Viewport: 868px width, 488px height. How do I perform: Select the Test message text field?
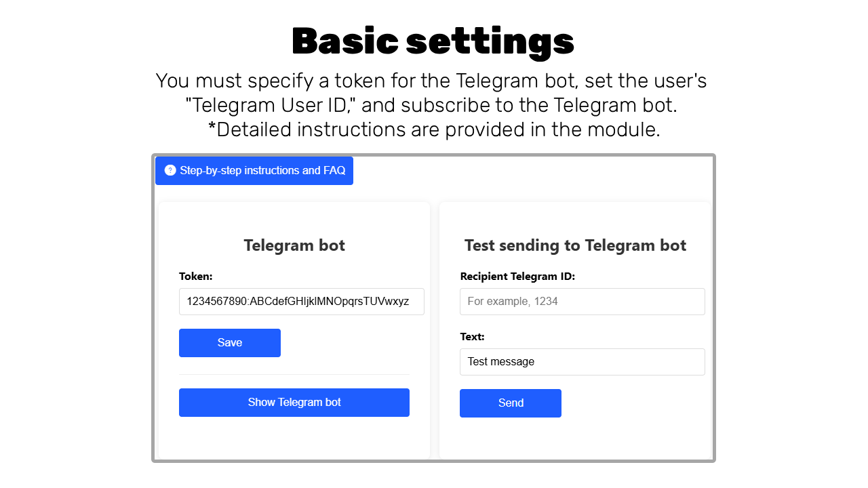582,362
